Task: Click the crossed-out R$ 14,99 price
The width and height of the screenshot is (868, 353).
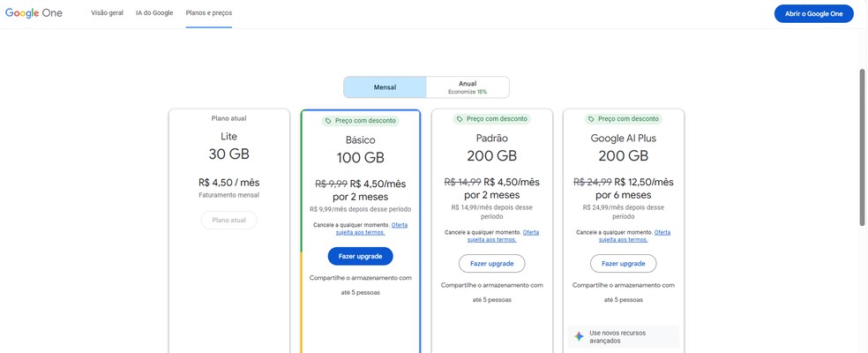Action: click(463, 182)
